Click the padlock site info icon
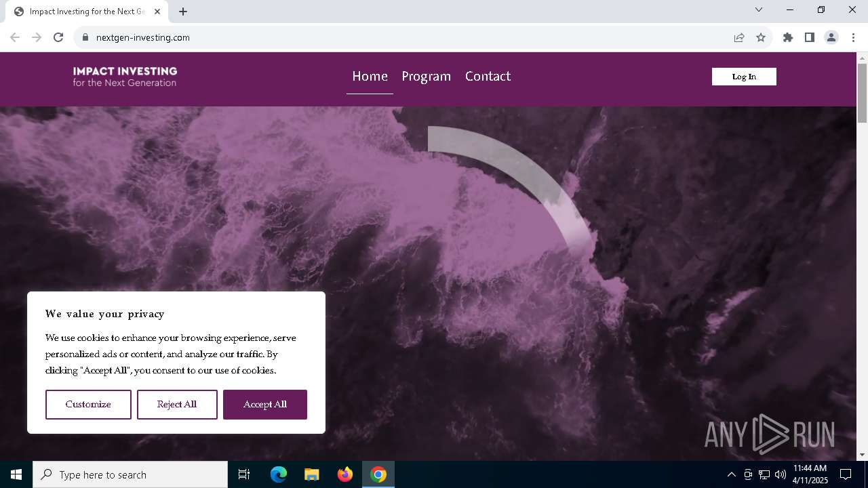Image resolution: width=868 pixels, height=488 pixels. coord(85,37)
